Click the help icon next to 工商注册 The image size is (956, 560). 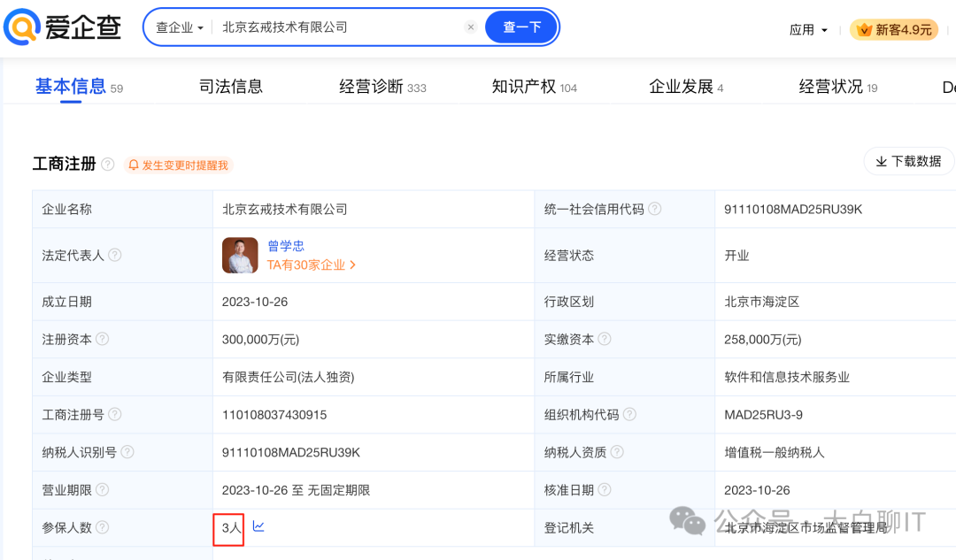point(108,165)
